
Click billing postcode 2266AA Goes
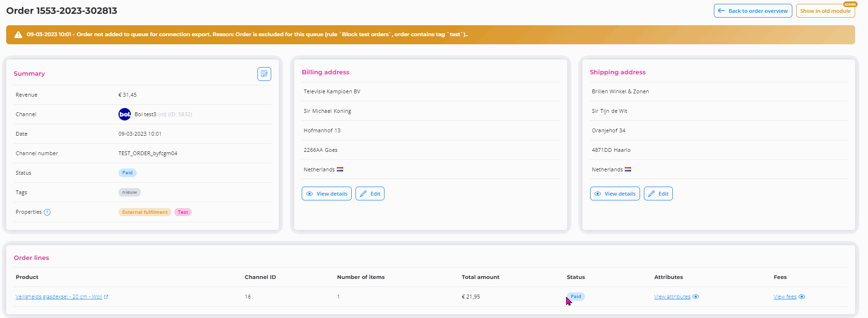[321, 150]
